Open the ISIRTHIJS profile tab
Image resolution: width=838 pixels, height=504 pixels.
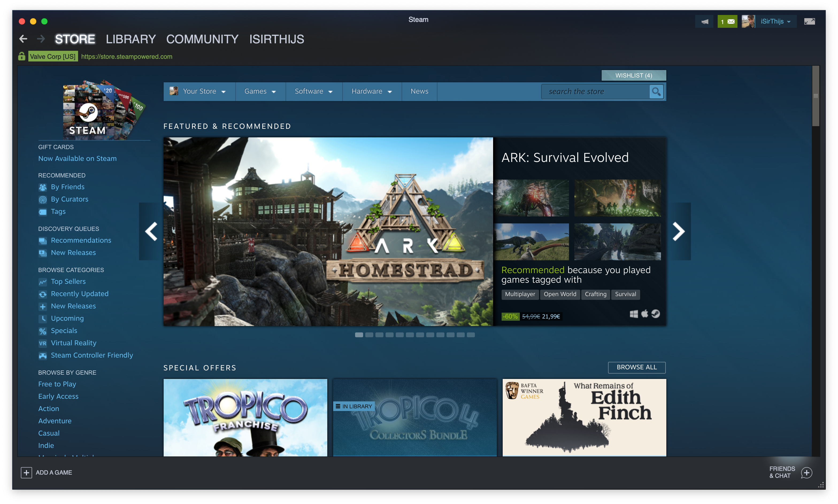coord(276,39)
